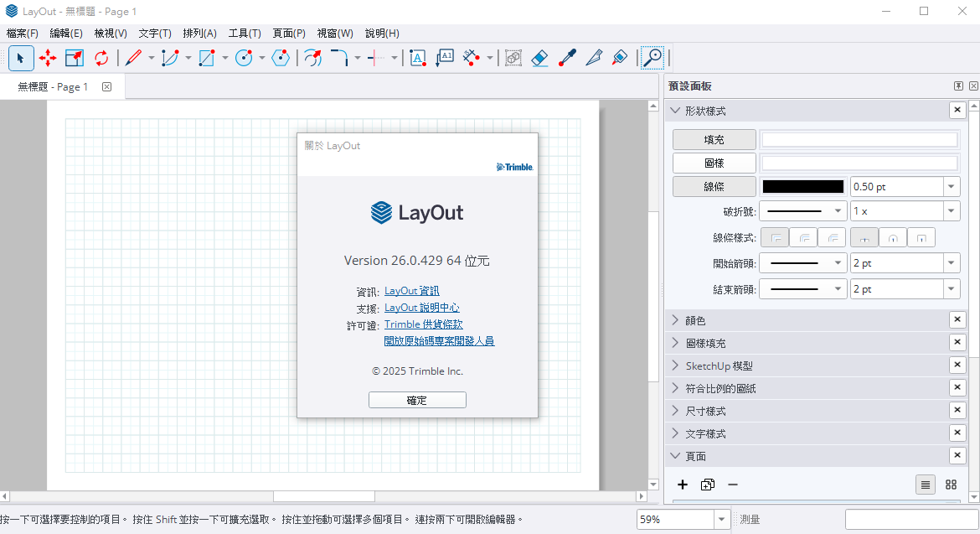Pick the eyedropper Style tool

(x=567, y=58)
